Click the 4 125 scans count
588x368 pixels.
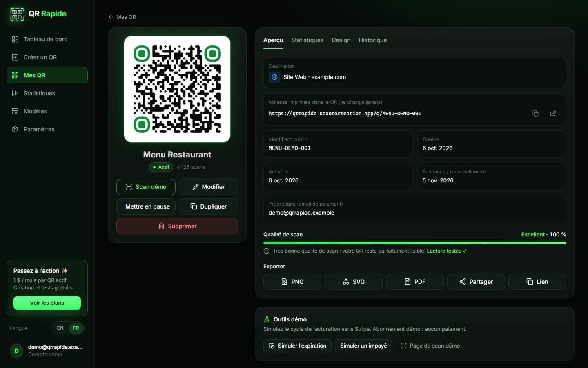(x=191, y=167)
